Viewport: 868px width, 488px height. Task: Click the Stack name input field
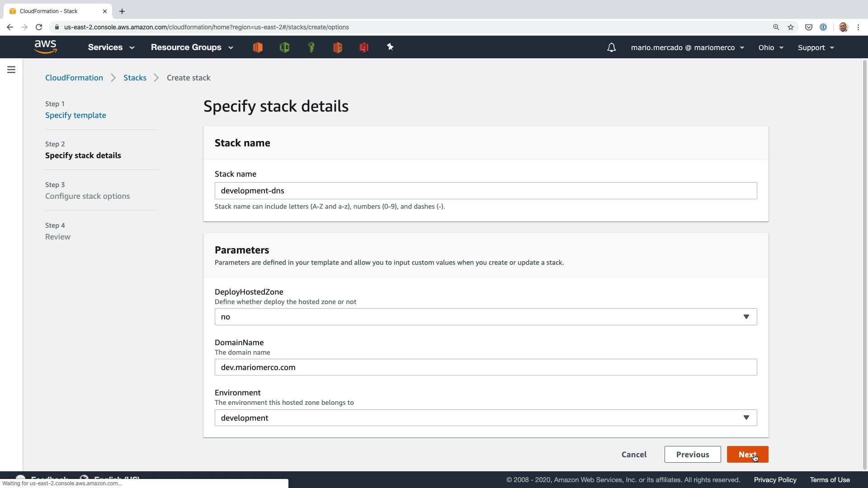(486, 191)
